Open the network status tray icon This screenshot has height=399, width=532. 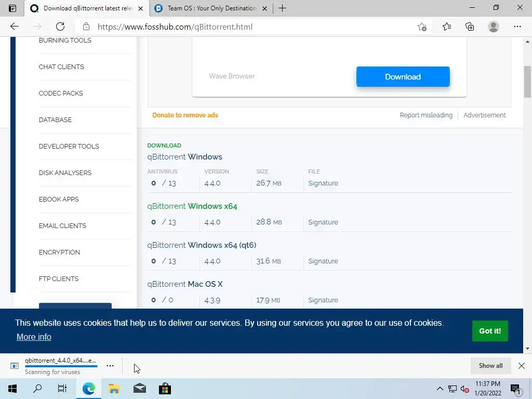[x=452, y=389]
